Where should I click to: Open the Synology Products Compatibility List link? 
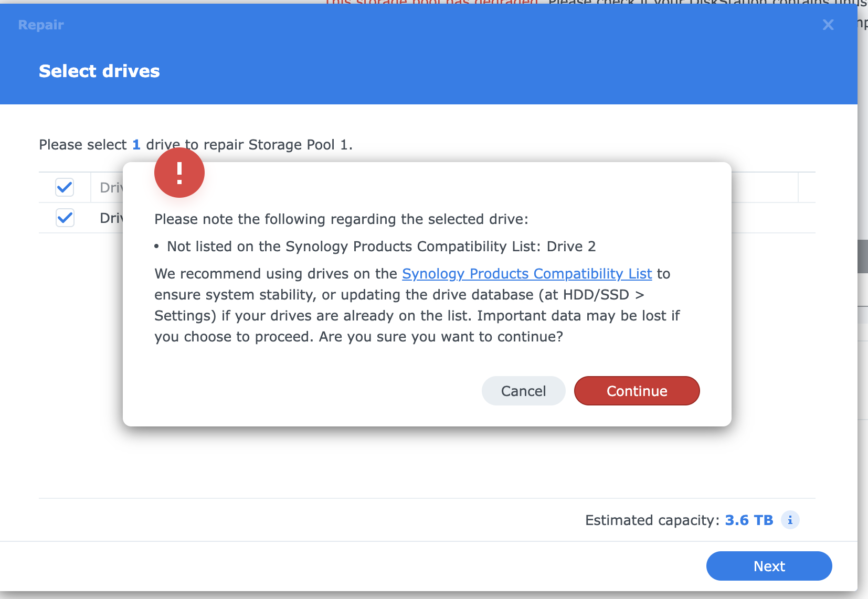tap(526, 274)
